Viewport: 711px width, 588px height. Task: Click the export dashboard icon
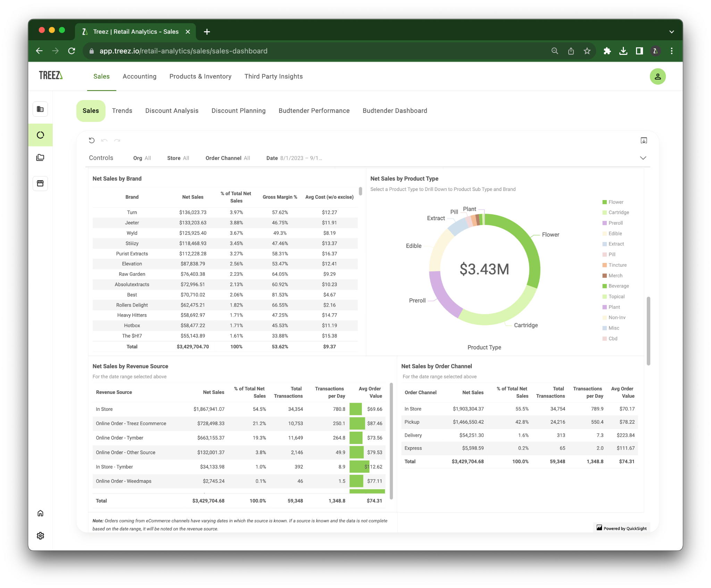click(644, 140)
